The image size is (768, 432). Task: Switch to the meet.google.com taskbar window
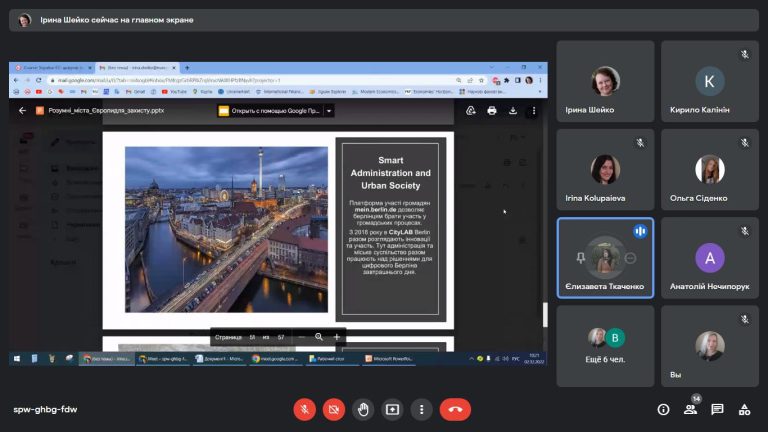[x=276, y=359]
